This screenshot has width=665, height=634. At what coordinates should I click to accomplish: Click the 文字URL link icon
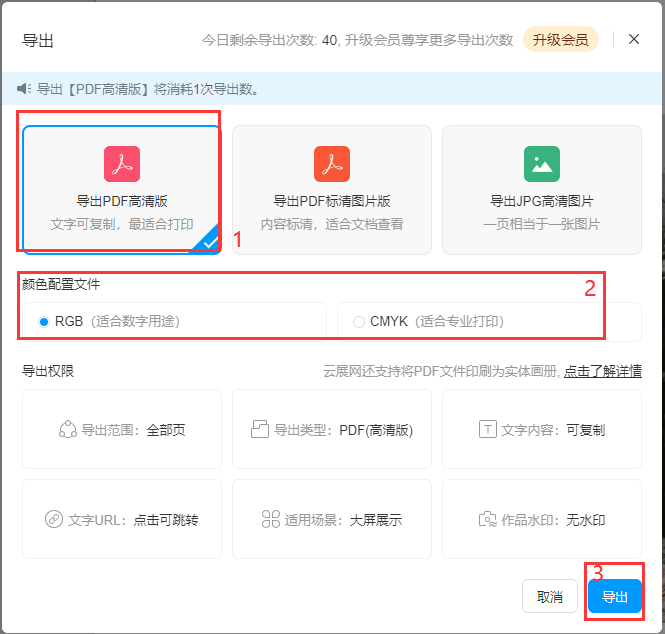[54, 520]
